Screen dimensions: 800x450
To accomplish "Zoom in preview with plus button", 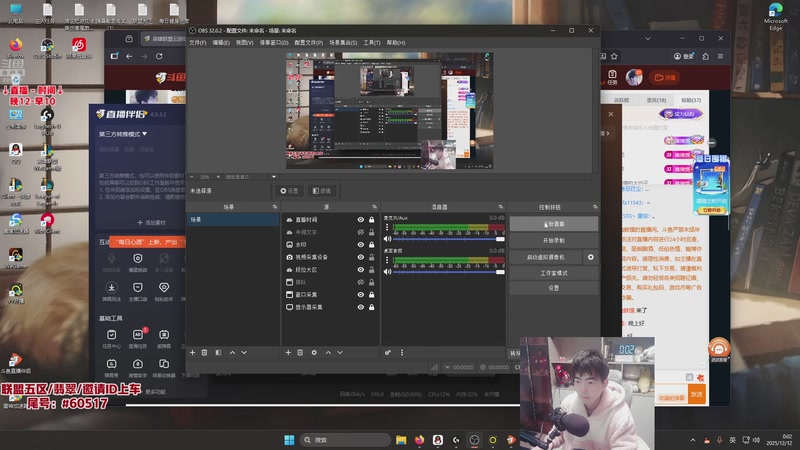I will click(x=218, y=177).
